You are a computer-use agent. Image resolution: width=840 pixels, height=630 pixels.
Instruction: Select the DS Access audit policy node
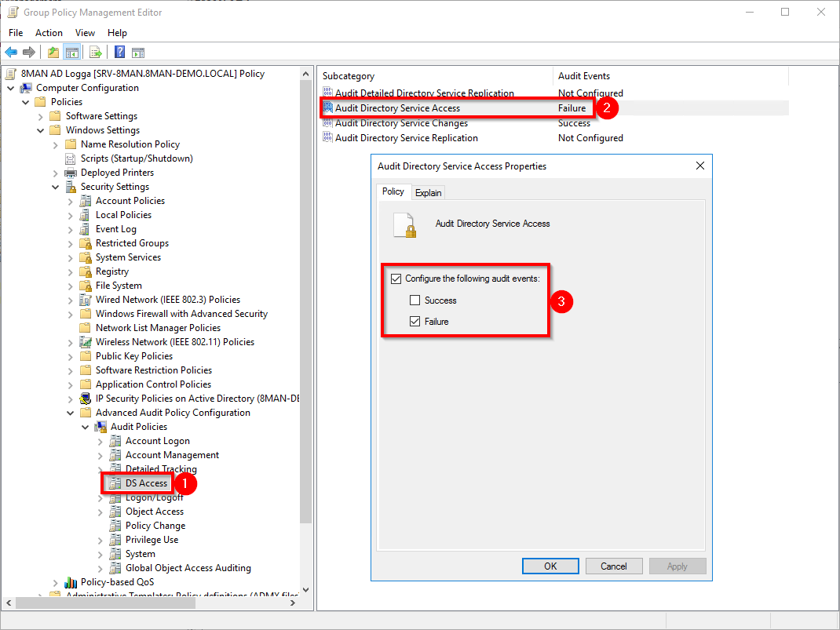click(x=146, y=483)
